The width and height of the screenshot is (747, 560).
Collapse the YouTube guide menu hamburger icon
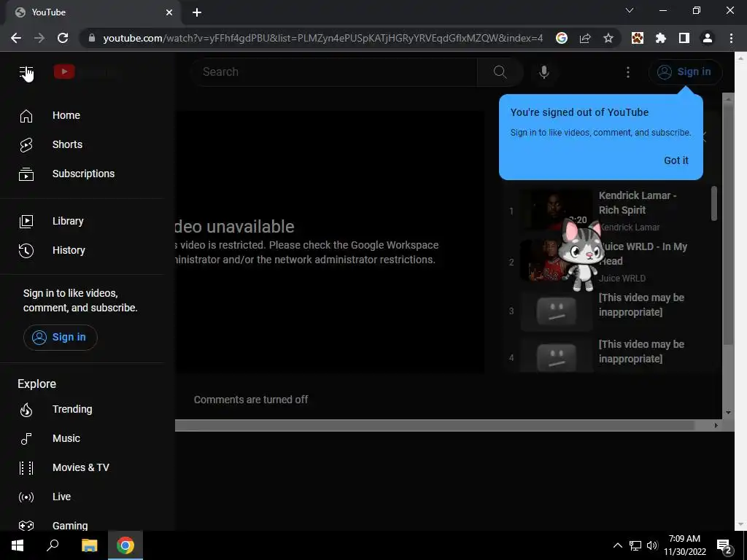click(26, 72)
